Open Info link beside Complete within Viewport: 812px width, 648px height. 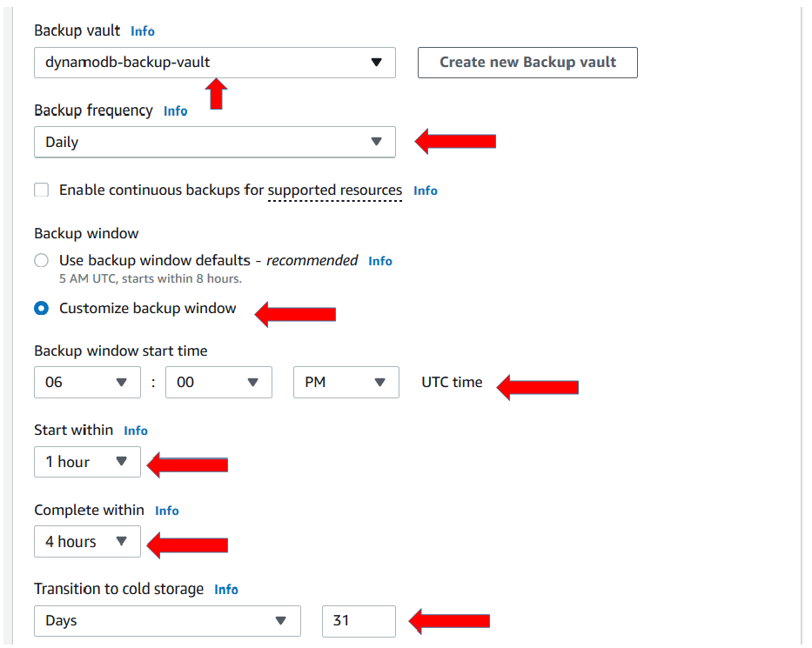[167, 511]
